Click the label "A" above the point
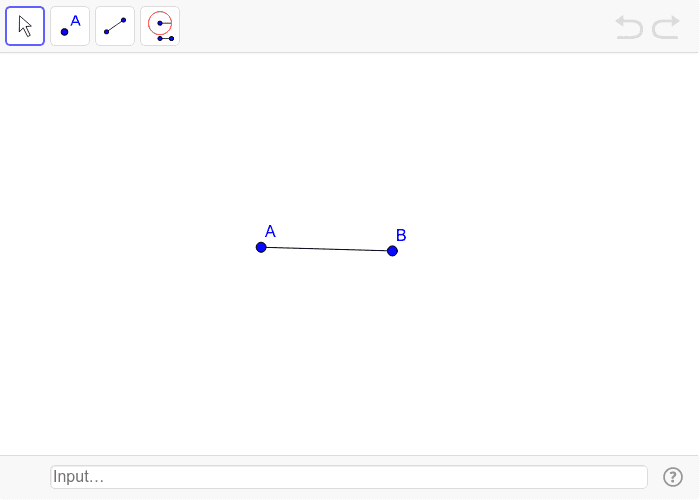The width and height of the screenshot is (700, 500). 270,231
